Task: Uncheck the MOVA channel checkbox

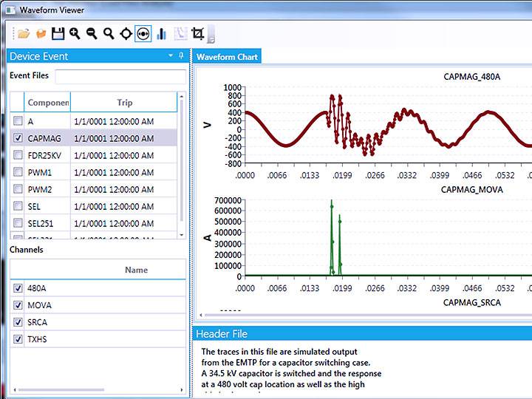Action: tap(18, 305)
